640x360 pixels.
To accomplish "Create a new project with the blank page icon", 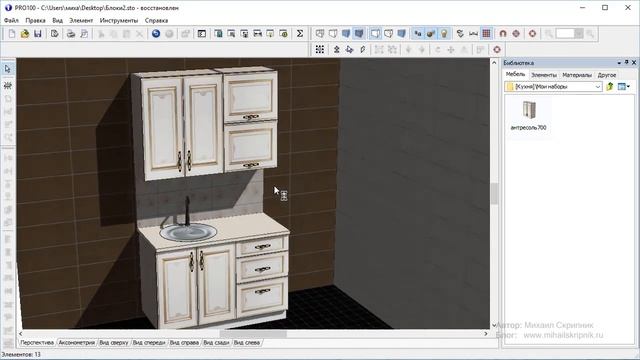I will 12,34.
